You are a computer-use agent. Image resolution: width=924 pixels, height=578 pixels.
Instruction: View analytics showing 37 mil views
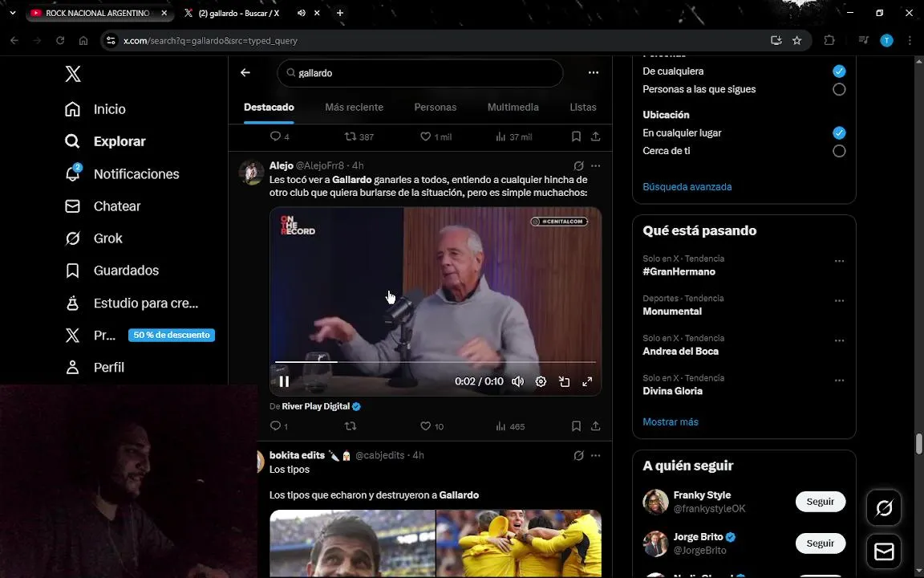513,136
